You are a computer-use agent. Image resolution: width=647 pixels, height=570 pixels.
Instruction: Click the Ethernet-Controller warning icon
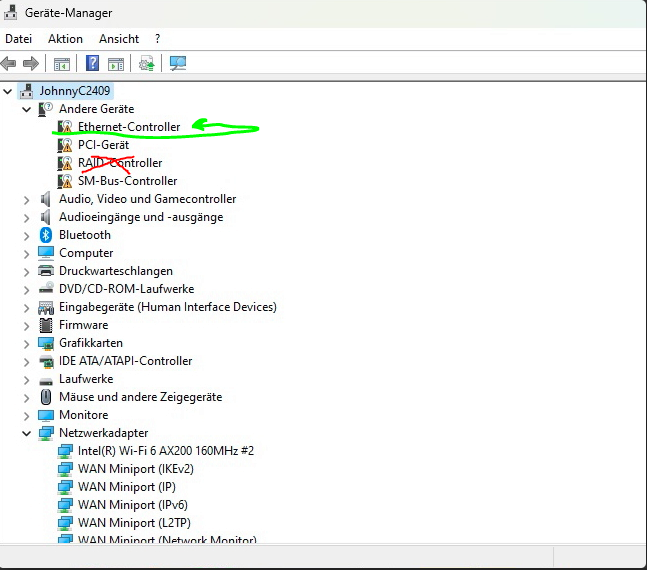pos(65,127)
